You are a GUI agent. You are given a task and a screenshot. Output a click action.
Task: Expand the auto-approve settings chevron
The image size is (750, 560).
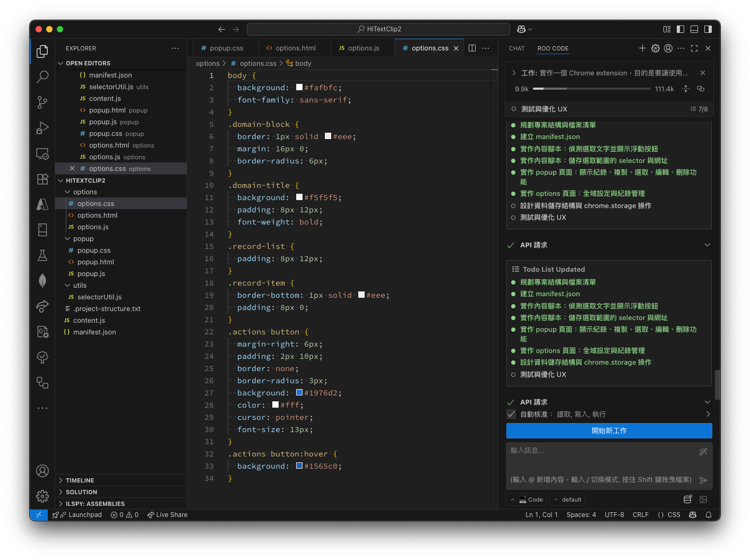tap(708, 414)
